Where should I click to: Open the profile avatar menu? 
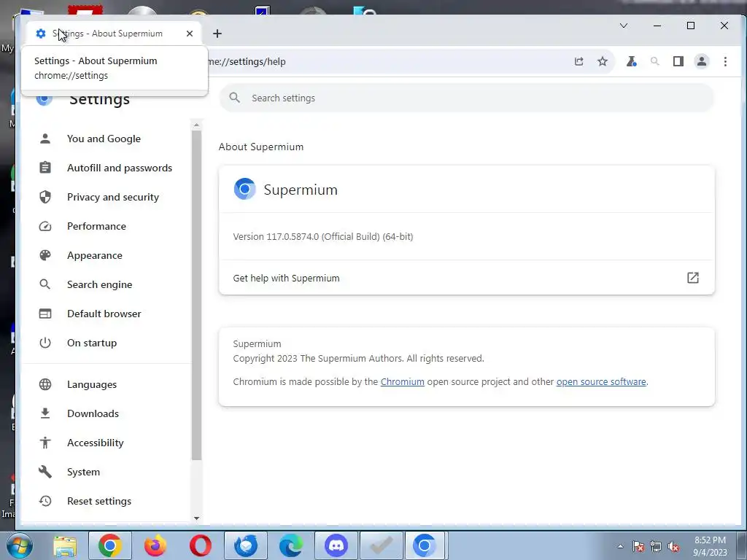point(702,61)
